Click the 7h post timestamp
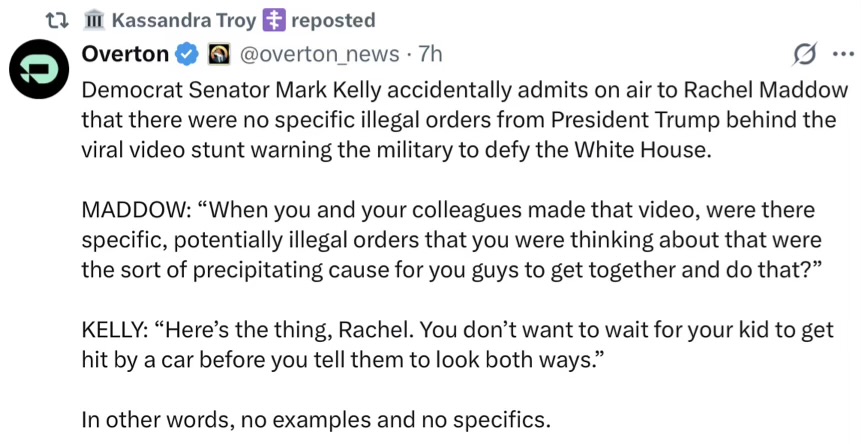 pos(429,52)
